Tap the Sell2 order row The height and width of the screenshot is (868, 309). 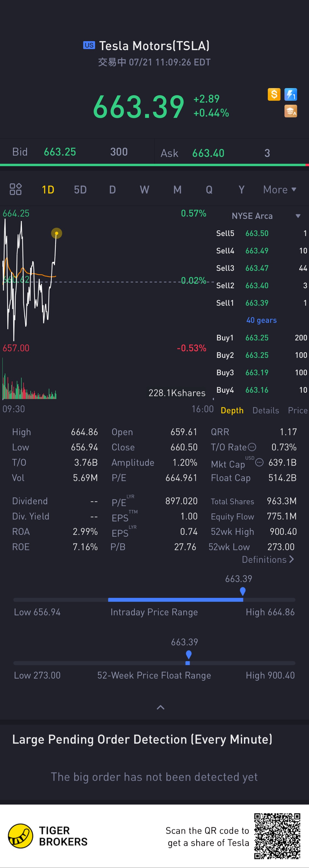(x=261, y=285)
